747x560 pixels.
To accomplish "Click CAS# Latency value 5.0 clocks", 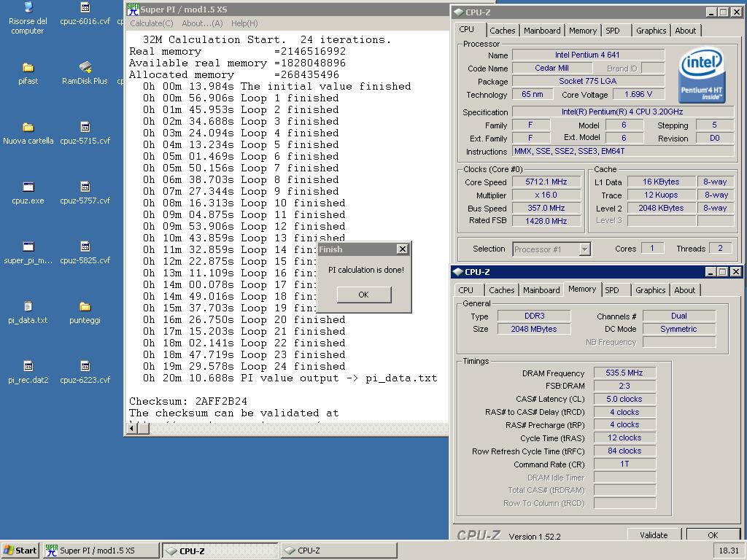I will [x=624, y=399].
